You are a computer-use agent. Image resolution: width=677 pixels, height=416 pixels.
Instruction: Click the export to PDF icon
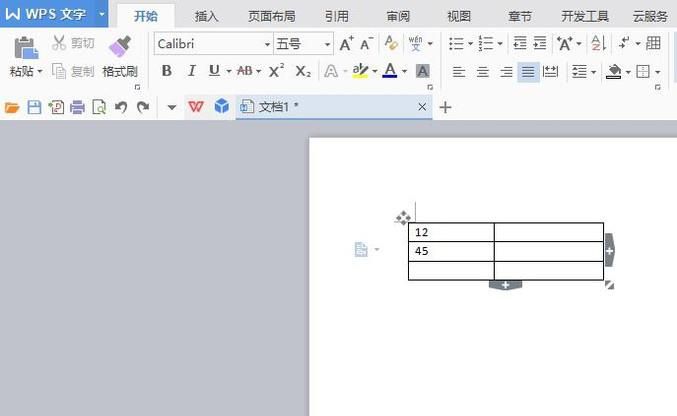tap(56, 107)
